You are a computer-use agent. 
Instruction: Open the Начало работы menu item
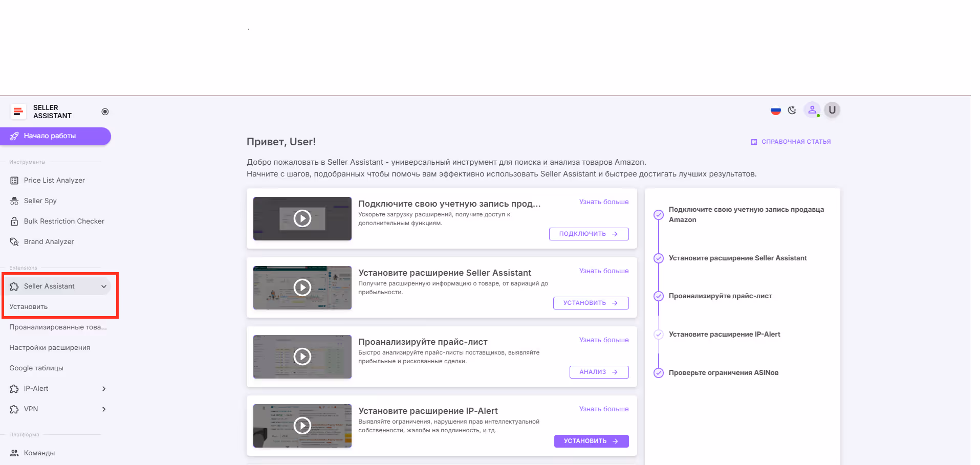click(55, 136)
